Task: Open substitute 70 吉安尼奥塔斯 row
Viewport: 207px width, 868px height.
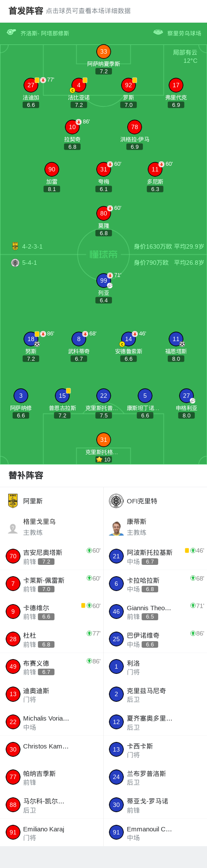Action: pyautogui.click(x=52, y=556)
